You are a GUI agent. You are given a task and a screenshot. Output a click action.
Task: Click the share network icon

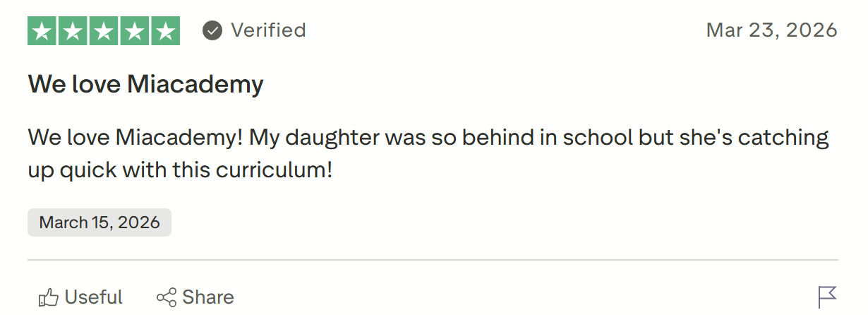pos(167,297)
